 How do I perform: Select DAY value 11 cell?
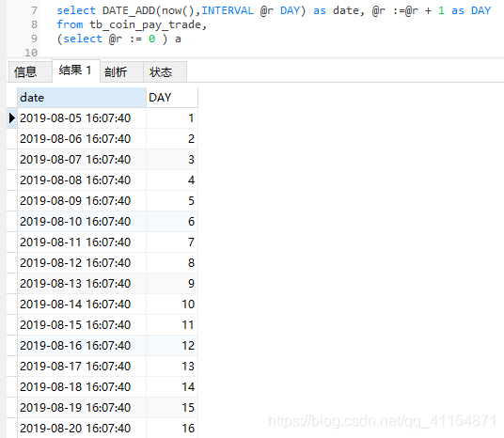172,325
